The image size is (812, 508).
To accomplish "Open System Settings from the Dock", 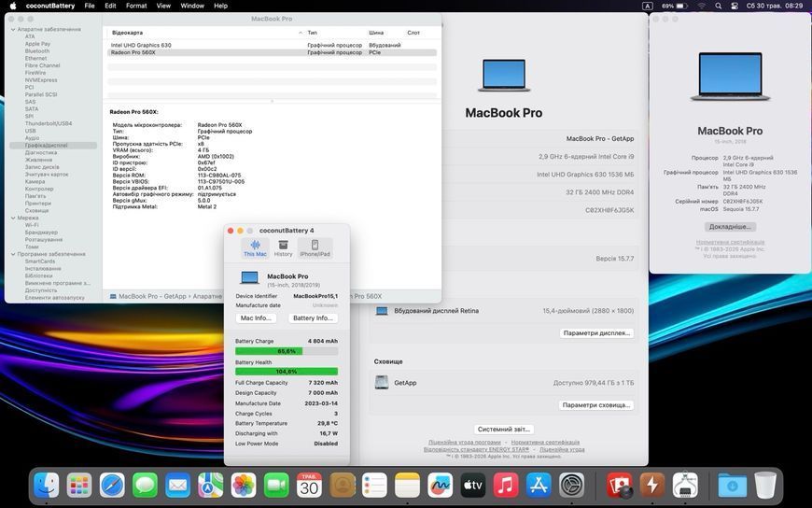I will pos(572,486).
